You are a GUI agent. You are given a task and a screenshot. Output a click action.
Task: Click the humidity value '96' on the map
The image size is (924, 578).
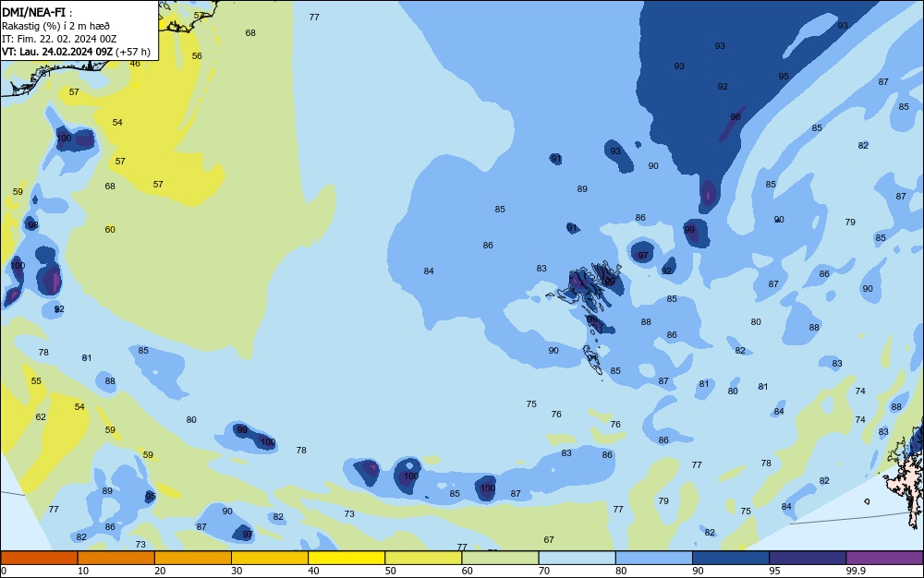tap(736, 117)
